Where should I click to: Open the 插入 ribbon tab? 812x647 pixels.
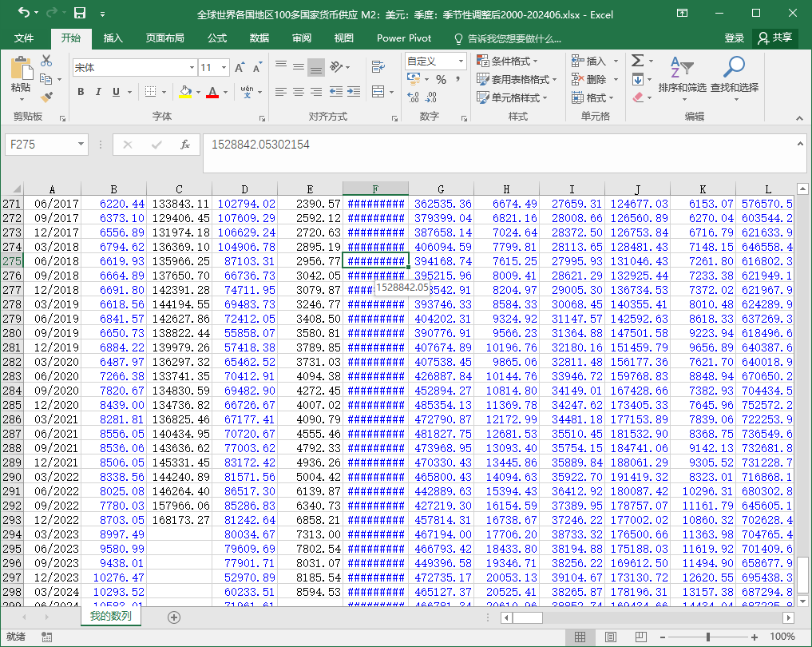pos(113,38)
